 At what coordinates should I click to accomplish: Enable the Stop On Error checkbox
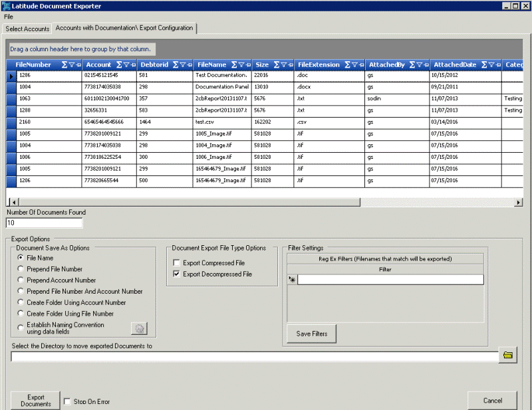click(x=66, y=401)
